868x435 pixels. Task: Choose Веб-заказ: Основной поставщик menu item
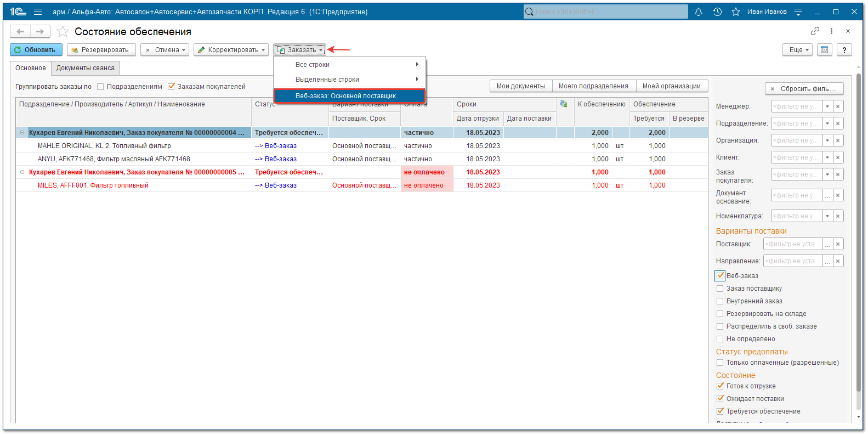(x=349, y=95)
